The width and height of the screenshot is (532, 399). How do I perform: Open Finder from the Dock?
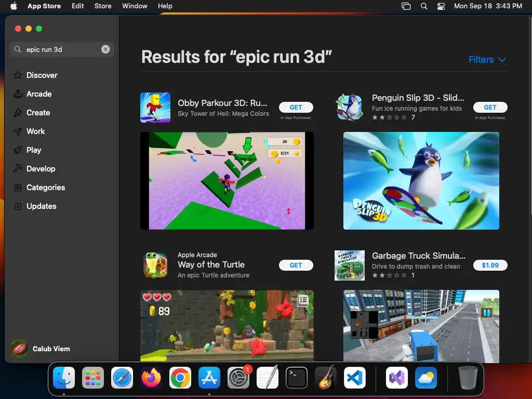pyautogui.click(x=64, y=378)
